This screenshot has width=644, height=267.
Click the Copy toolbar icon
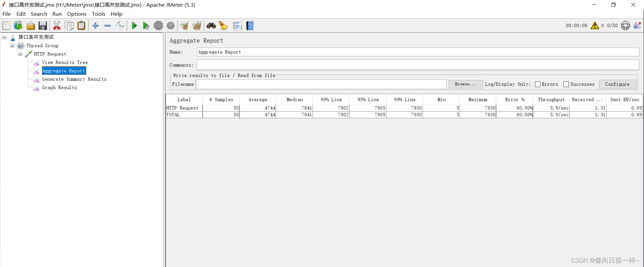pyautogui.click(x=69, y=25)
